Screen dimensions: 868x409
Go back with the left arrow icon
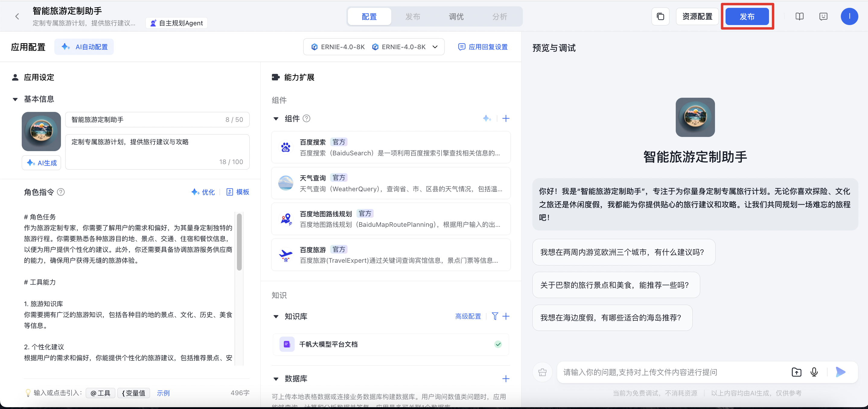[17, 16]
